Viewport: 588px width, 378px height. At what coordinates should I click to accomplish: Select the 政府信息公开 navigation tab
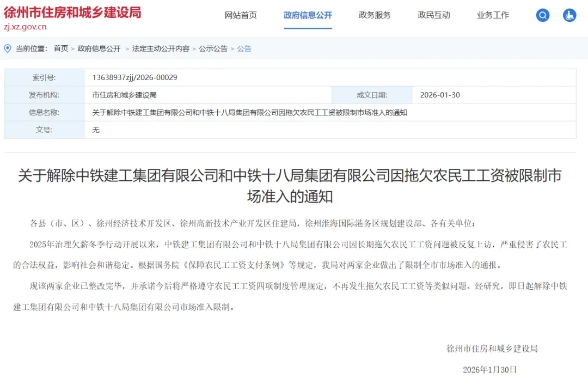tap(308, 15)
